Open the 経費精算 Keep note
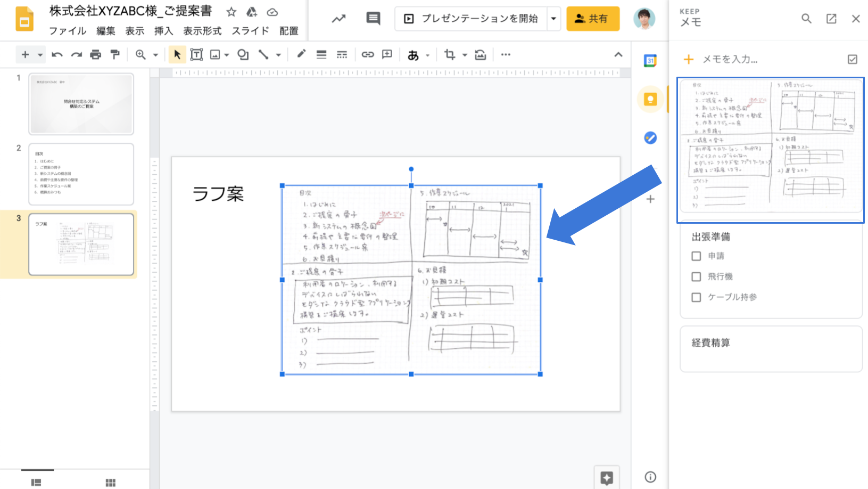The height and width of the screenshot is (489, 868). tap(771, 349)
